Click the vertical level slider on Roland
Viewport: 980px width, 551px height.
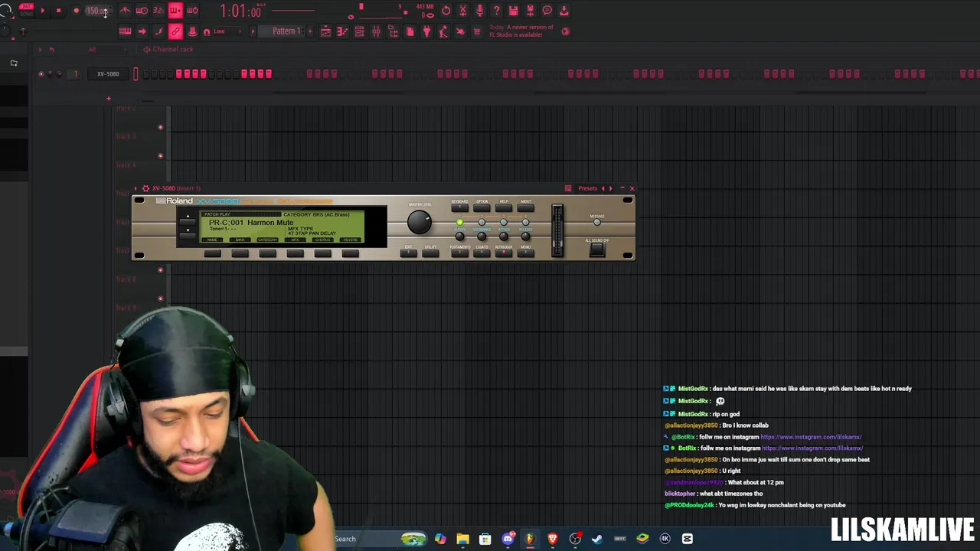point(557,230)
